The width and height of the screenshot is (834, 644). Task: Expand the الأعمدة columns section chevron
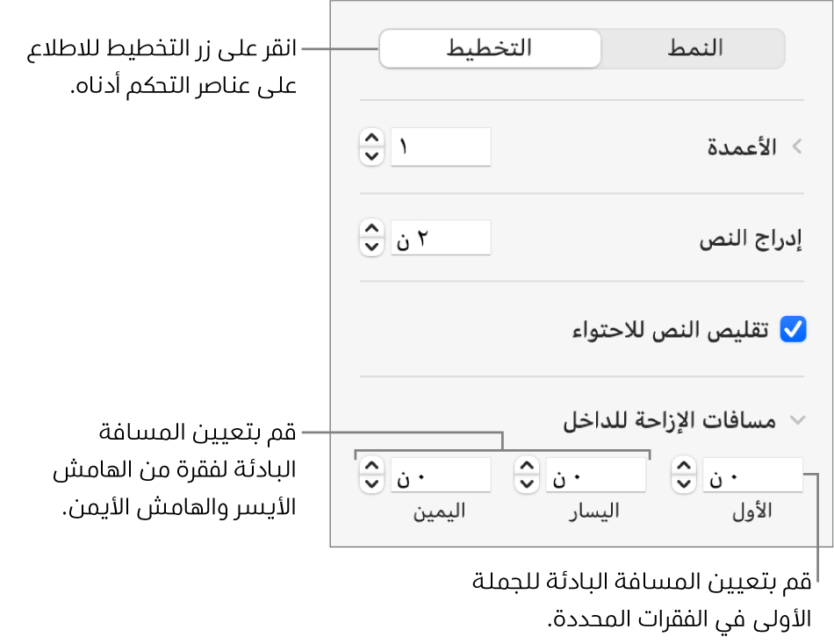click(797, 147)
